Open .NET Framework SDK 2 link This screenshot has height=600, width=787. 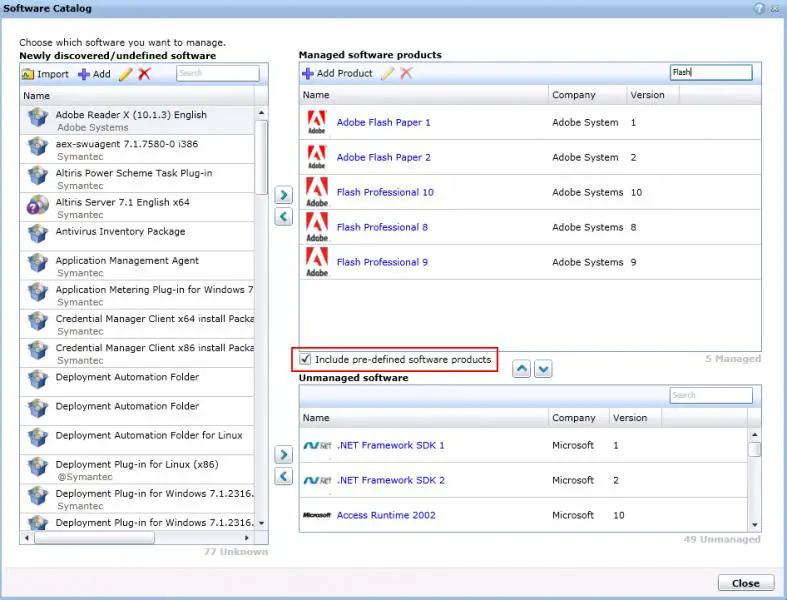(390, 480)
